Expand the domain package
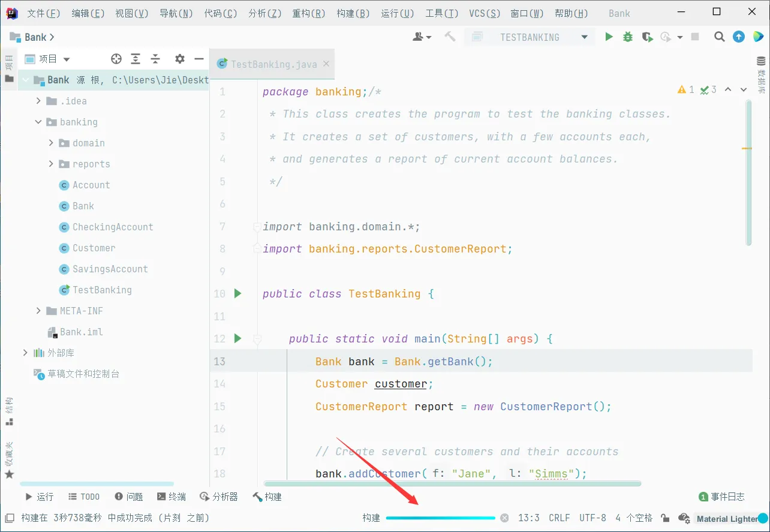The height and width of the screenshot is (532, 770). [51, 143]
